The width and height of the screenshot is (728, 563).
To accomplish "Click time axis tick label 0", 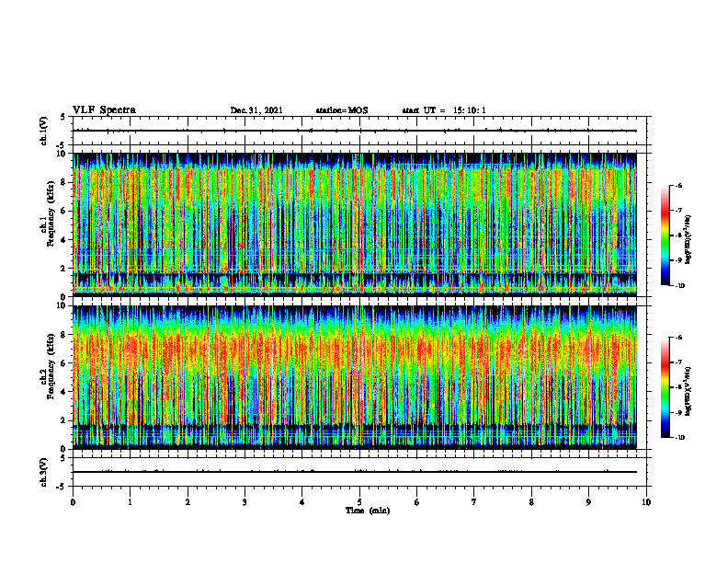I will [x=73, y=502].
